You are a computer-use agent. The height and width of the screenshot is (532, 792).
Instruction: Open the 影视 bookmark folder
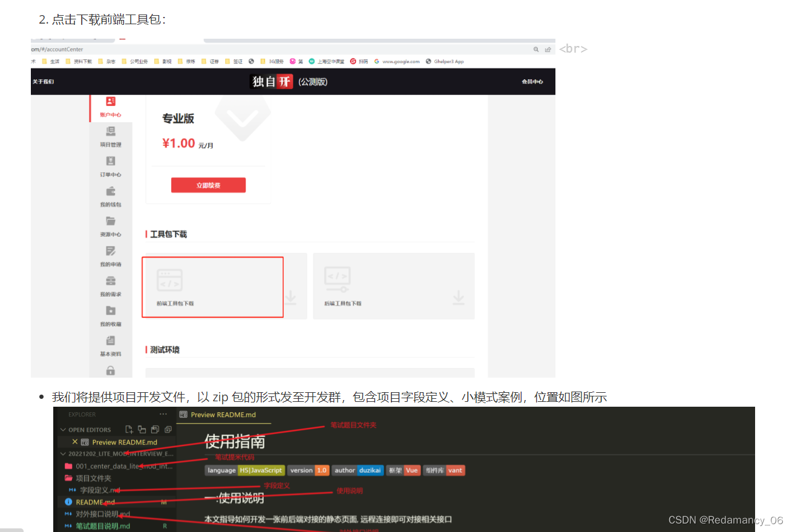(163, 61)
